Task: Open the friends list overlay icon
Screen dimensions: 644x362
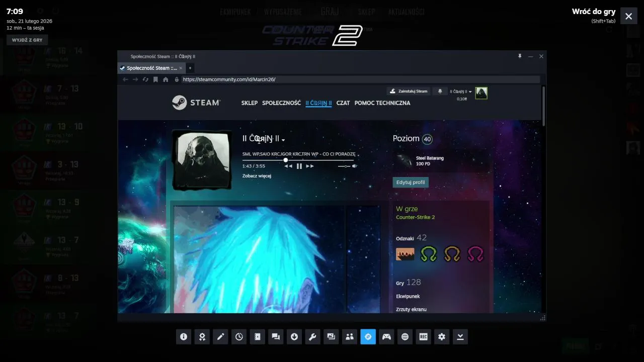Action: tap(350, 337)
